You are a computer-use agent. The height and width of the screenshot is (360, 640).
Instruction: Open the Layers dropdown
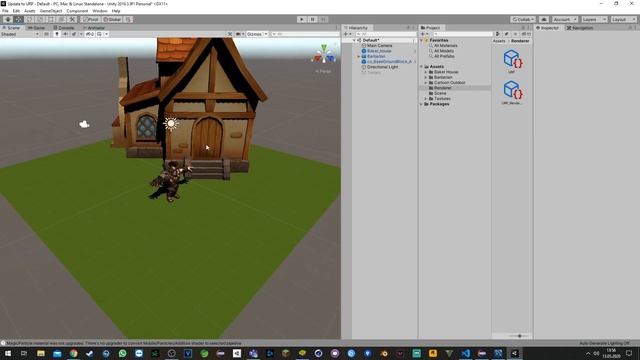594,19
